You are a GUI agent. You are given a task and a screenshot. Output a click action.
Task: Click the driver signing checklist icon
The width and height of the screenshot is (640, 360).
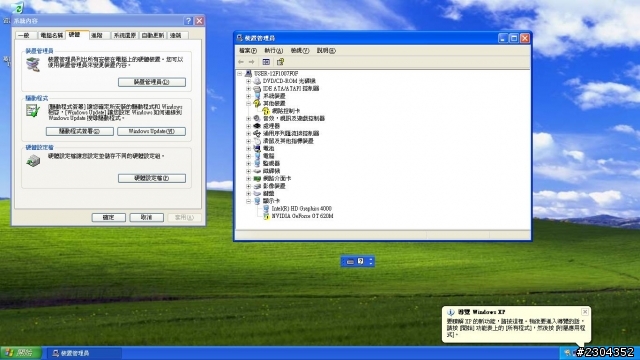[33, 111]
